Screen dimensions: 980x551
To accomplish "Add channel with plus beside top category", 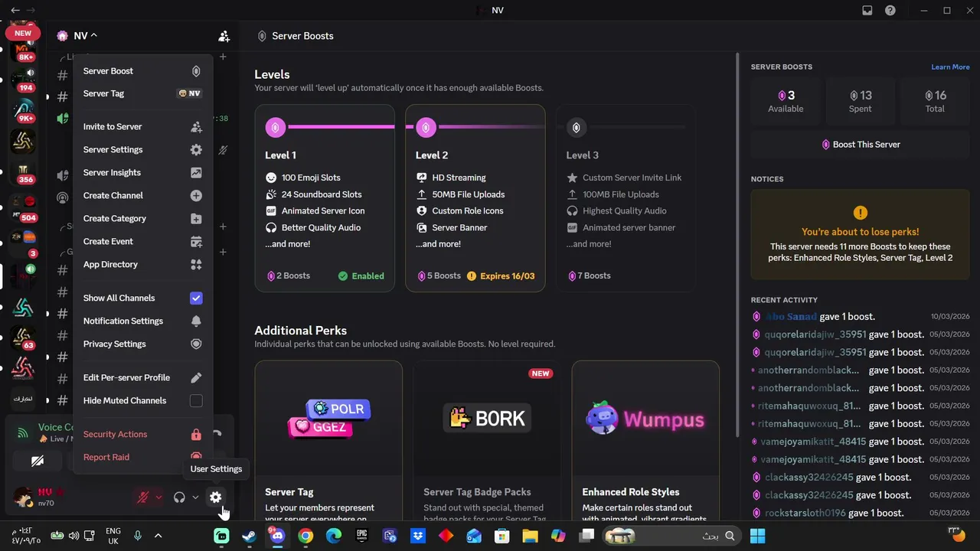I will (x=223, y=57).
